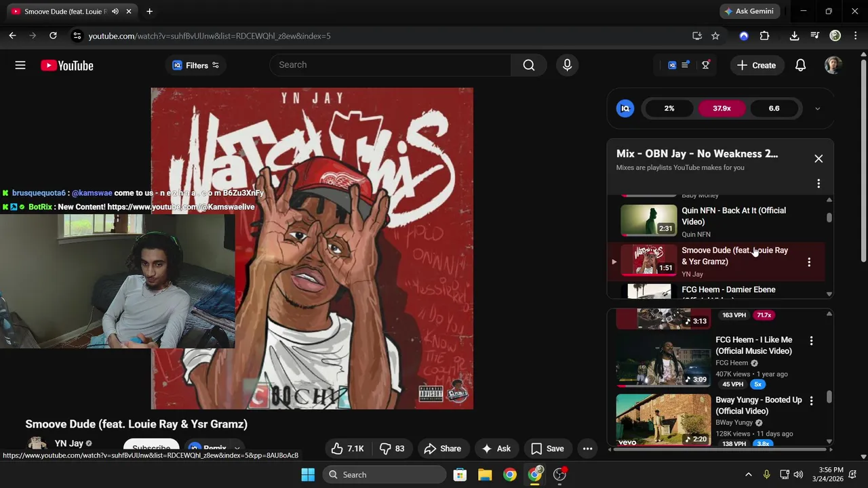Open media controls icon in Chrome toolbar
868x488 pixels.
coord(814,36)
